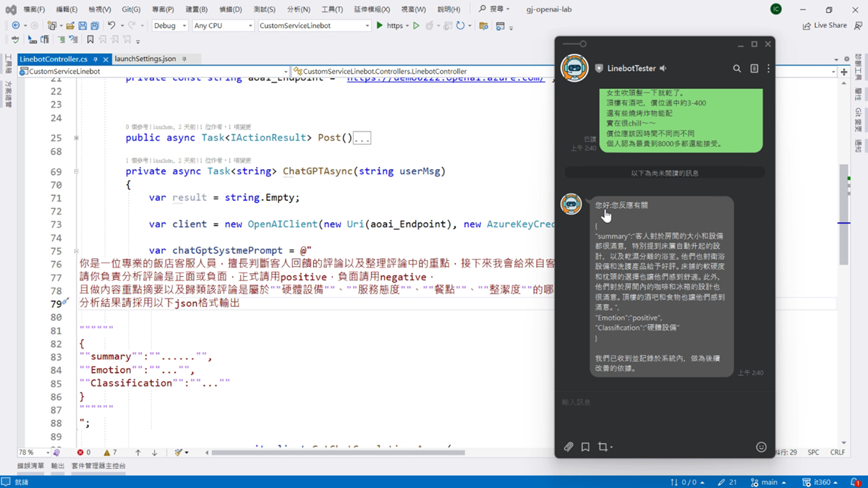Click the Keep bookmark icon in chat
The height and width of the screenshot is (488, 868).
pos(585,448)
